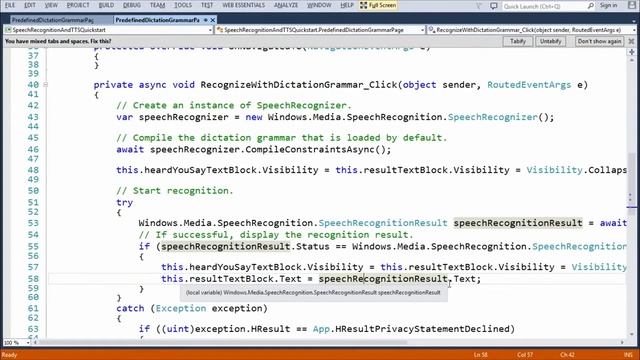Image resolution: width=640 pixels, height=360 pixels.
Task: Click the Ln 58 status indicator
Action: (x=481, y=355)
